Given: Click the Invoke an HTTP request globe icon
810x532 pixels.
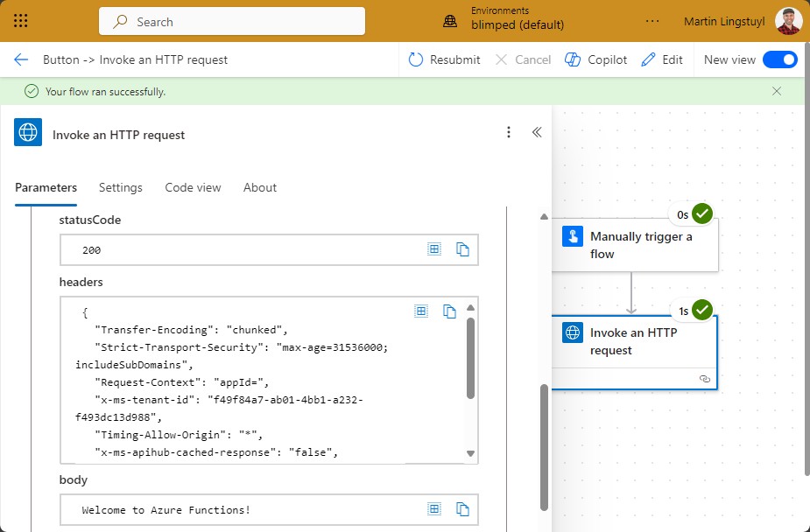Looking at the screenshot, I should click(28, 132).
